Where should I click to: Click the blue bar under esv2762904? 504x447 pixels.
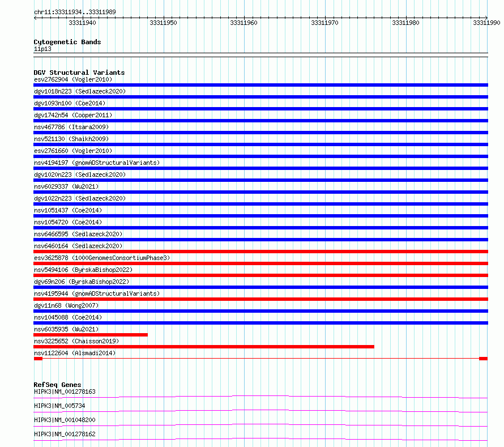pyautogui.click(x=260, y=85)
